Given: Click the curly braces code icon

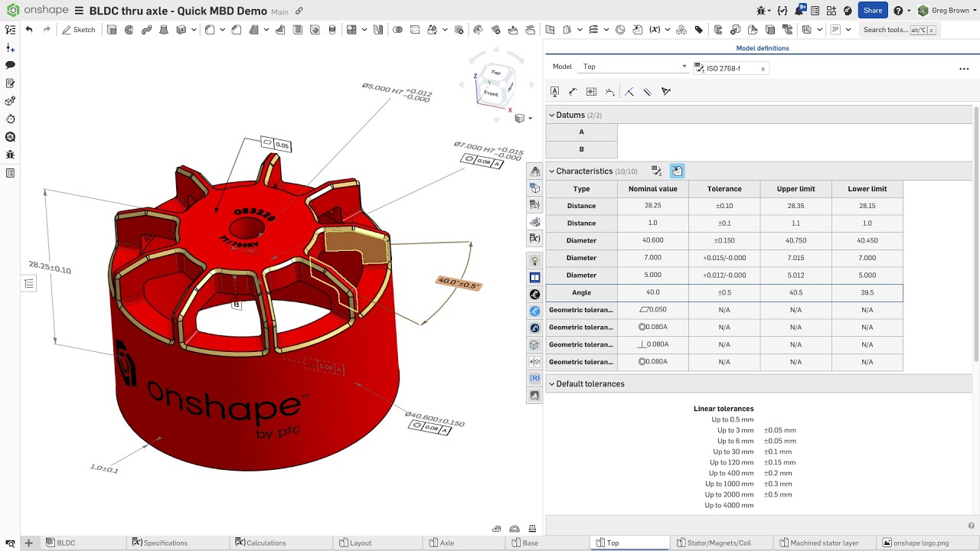Looking at the screenshot, I should [x=782, y=11].
